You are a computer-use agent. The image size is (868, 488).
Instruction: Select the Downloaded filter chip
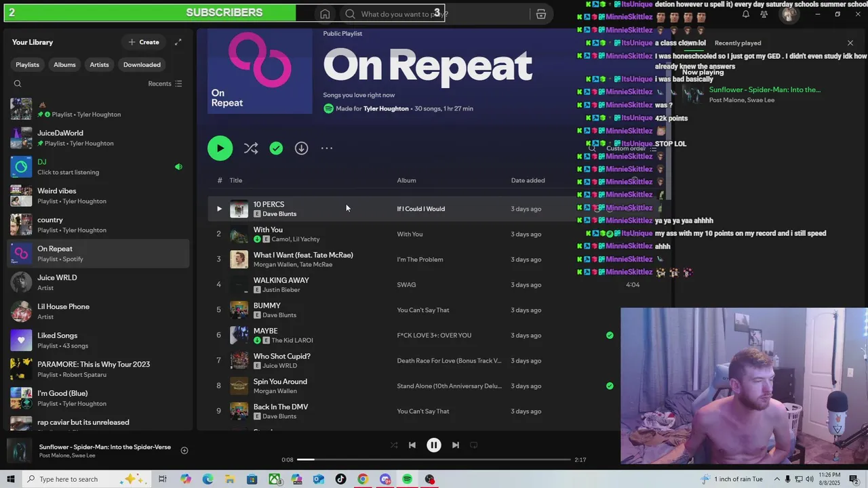click(142, 64)
